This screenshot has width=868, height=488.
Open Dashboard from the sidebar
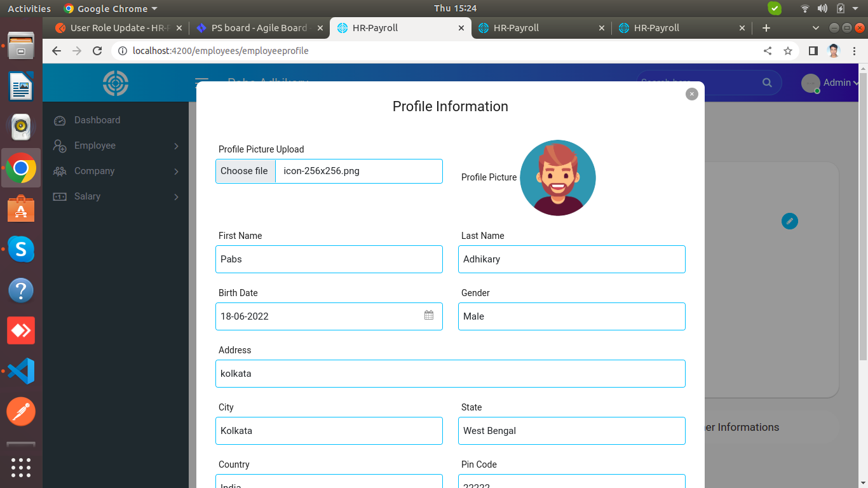click(97, 120)
